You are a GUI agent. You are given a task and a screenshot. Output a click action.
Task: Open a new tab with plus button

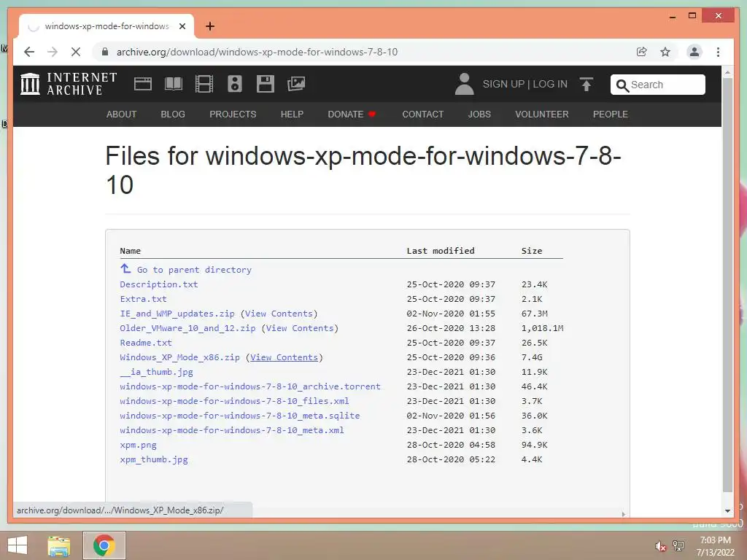[x=209, y=26]
